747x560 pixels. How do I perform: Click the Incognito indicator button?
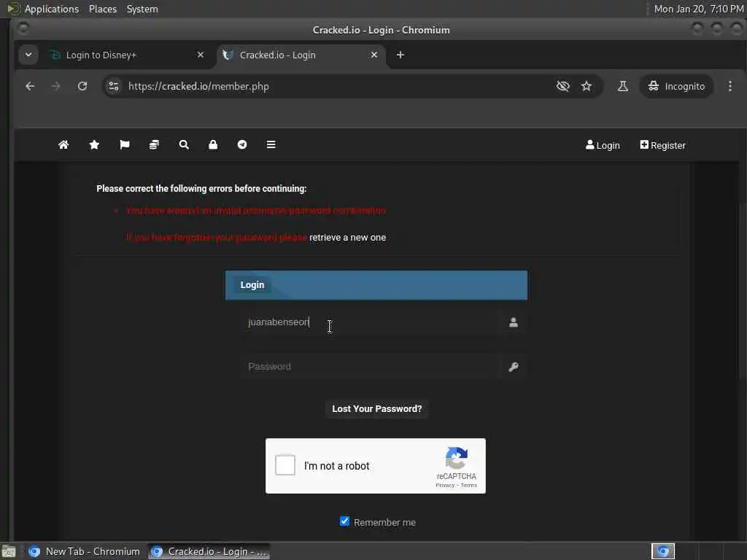click(x=676, y=86)
